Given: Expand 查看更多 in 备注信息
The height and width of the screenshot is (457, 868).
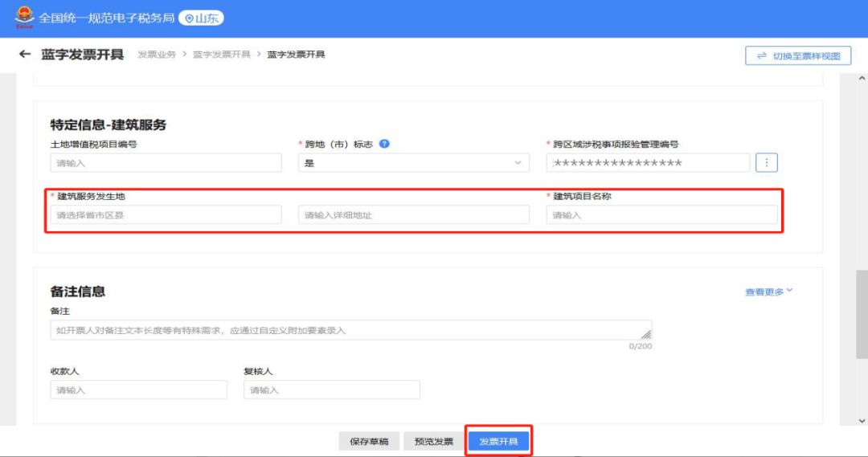Looking at the screenshot, I should pos(768,292).
